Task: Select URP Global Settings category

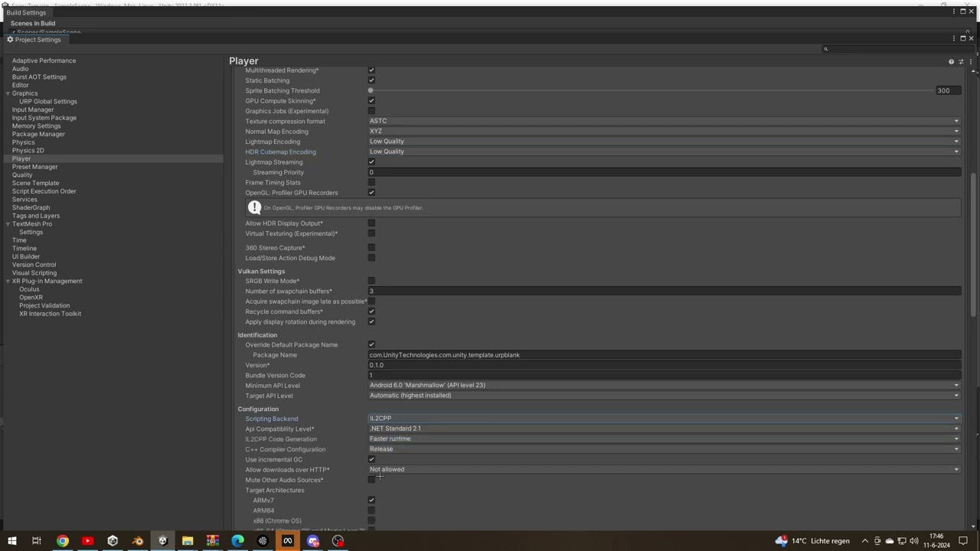Action: coord(48,102)
